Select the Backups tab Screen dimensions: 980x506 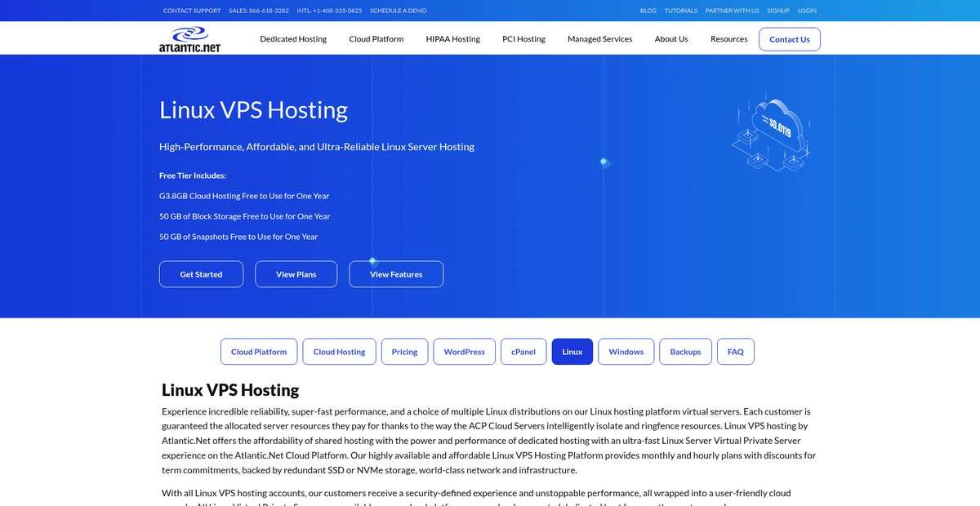(x=686, y=352)
